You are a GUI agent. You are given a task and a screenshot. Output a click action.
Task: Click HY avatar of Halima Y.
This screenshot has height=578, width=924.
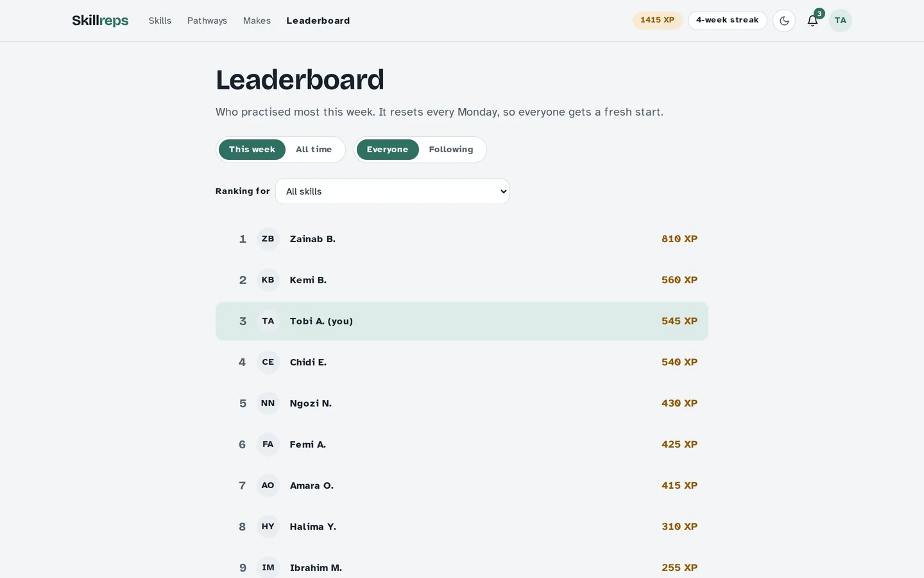coord(268,527)
